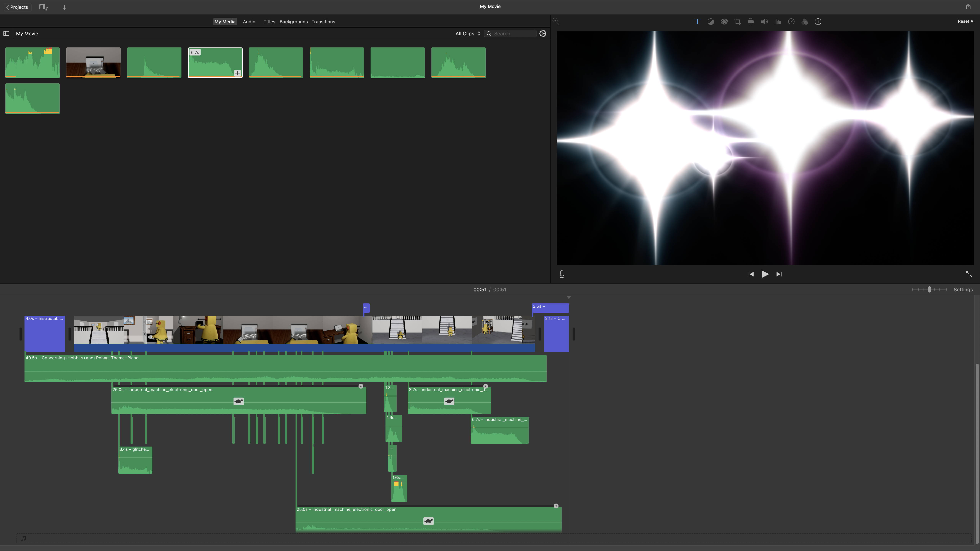Toggle the magic wand auto-enhance

coord(556,21)
